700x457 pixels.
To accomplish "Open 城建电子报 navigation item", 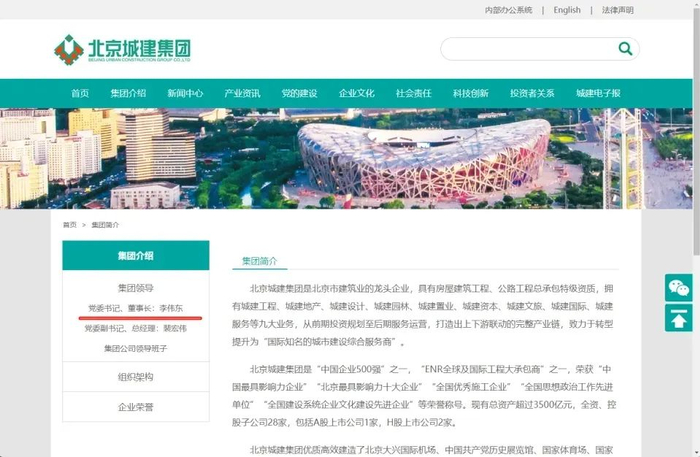I will [598, 93].
